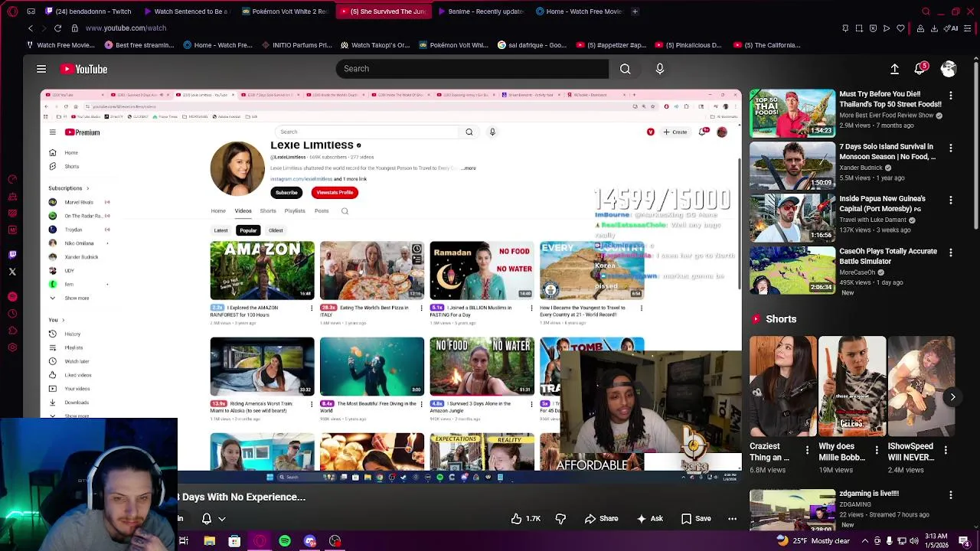Open X (Twitter) in the Opera sidebar
The height and width of the screenshot is (551, 980).
(12, 272)
